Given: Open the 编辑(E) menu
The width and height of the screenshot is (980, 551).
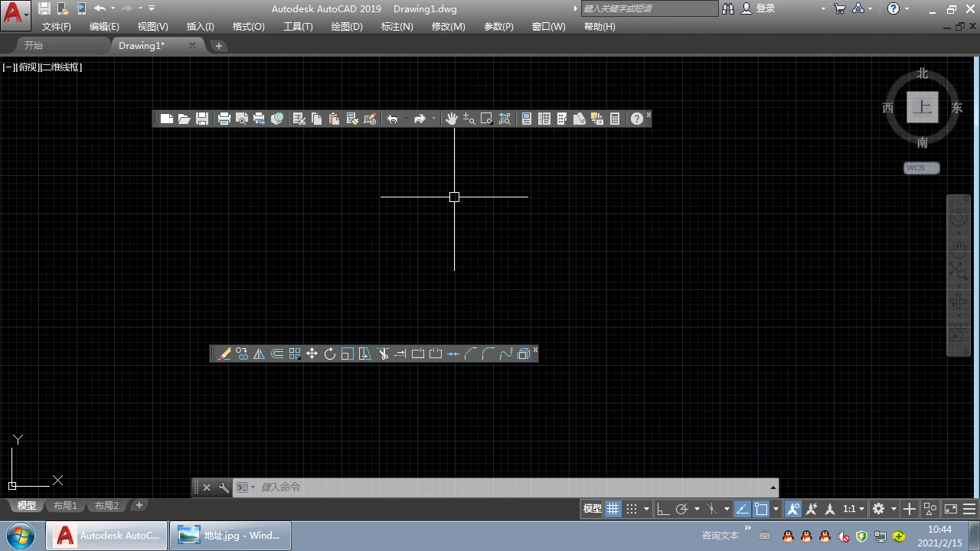Looking at the screenshot, I should click(x=104, y=26).
